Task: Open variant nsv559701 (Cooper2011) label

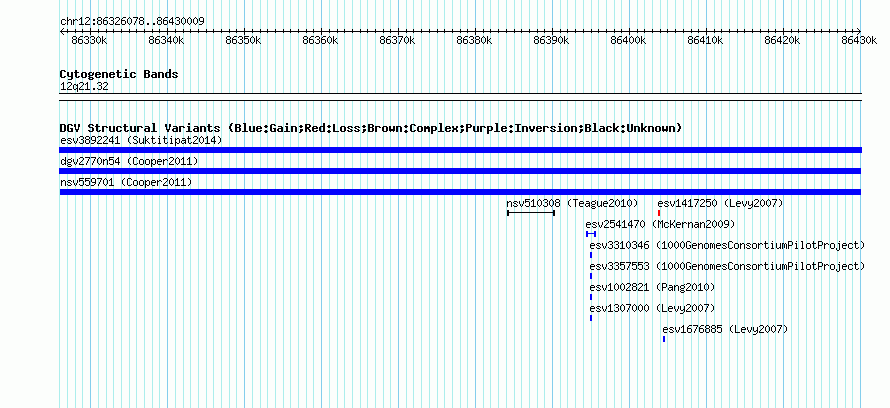Action: pyautogui.click(x=126, y=182)
